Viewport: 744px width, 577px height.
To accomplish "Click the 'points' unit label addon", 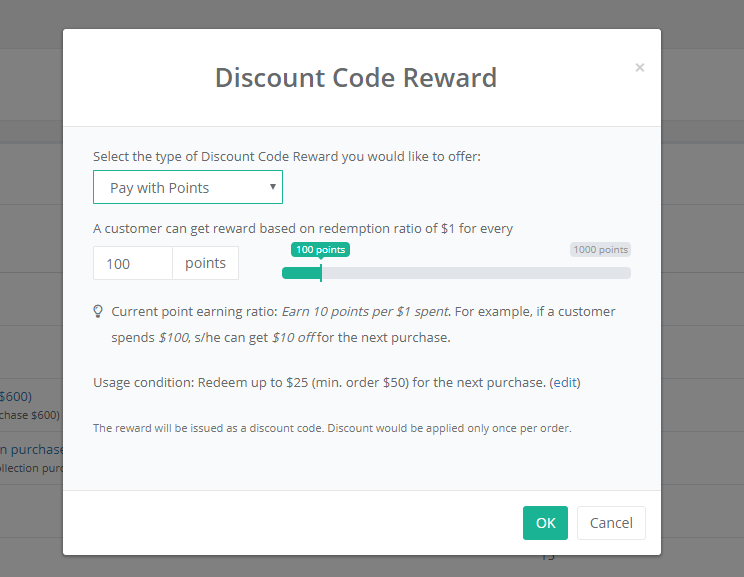I will 205,263.
